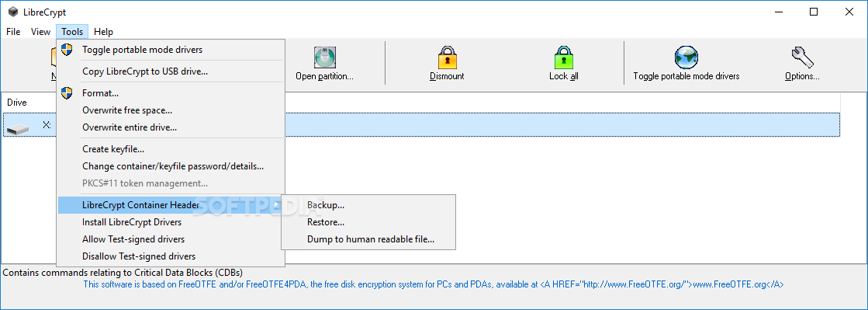Click the Drive column header
868x310 pixels.
point(16,103)
